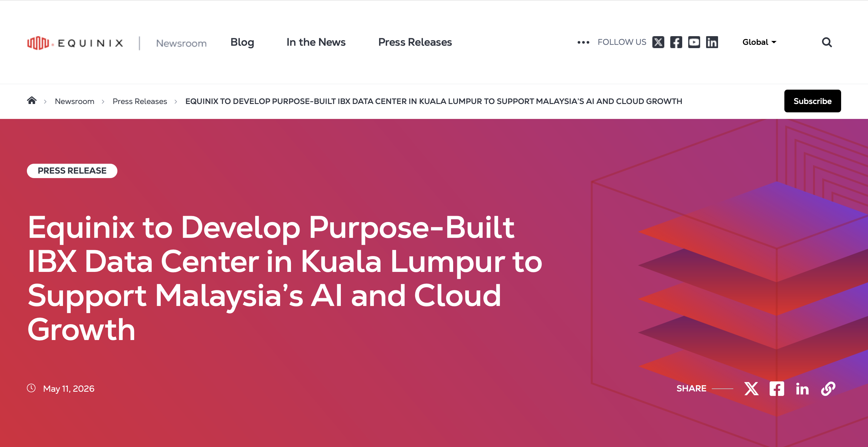Click the Equinix logo

tap(75, 43)
